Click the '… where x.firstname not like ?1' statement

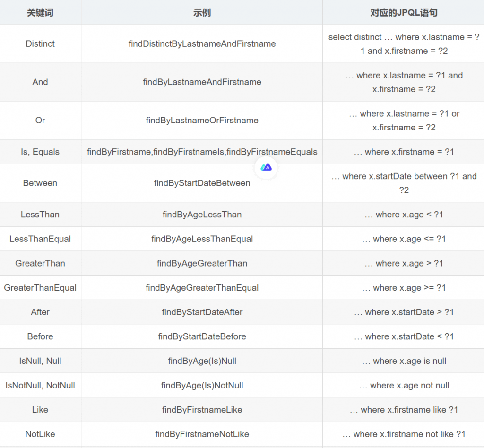coord(403,434)
